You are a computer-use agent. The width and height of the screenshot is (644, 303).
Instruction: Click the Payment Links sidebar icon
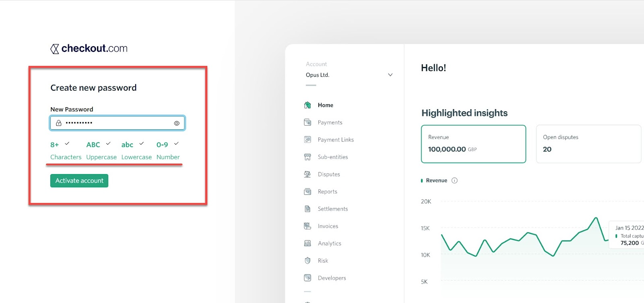point(308,140)
